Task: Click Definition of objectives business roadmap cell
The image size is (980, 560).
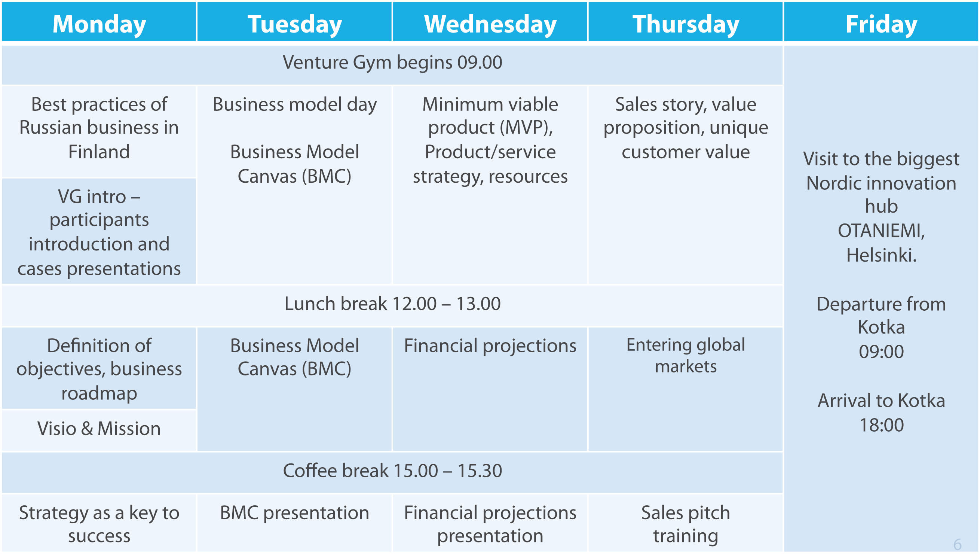Action: pos(99,368)
